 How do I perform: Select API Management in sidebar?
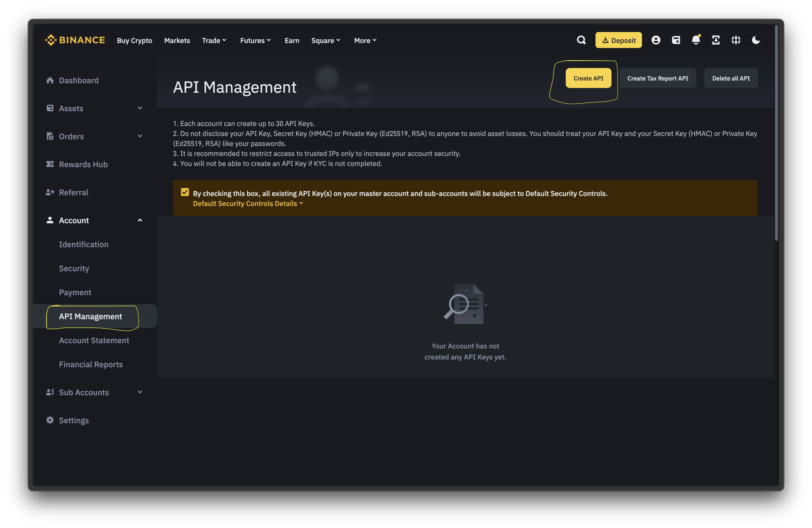click(x=95, y=316)
